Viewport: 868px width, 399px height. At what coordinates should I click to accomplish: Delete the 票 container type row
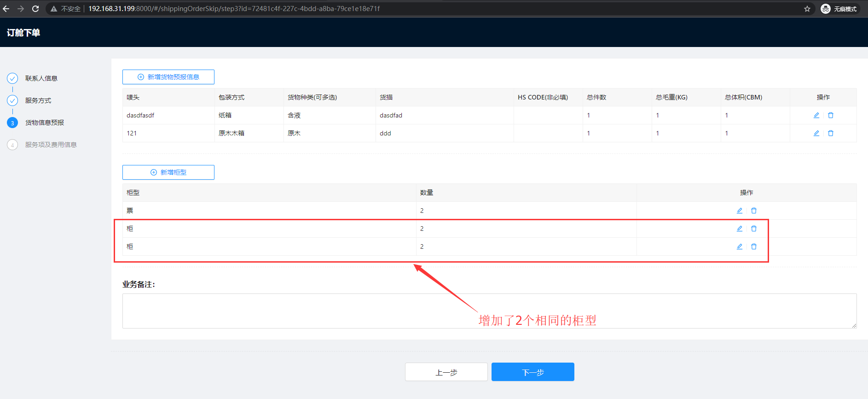pyautogui.click(x=753, y=211)
